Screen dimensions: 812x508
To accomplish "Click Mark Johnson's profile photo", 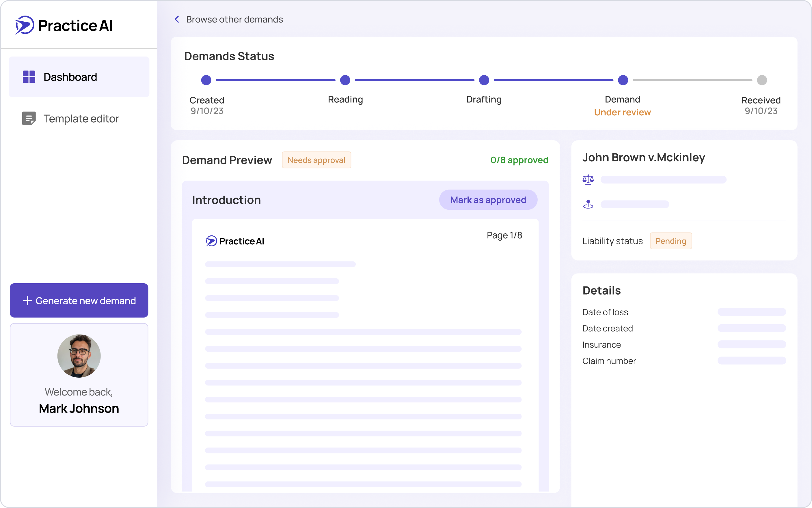I will pyautogui.click(x=79, y=355).
